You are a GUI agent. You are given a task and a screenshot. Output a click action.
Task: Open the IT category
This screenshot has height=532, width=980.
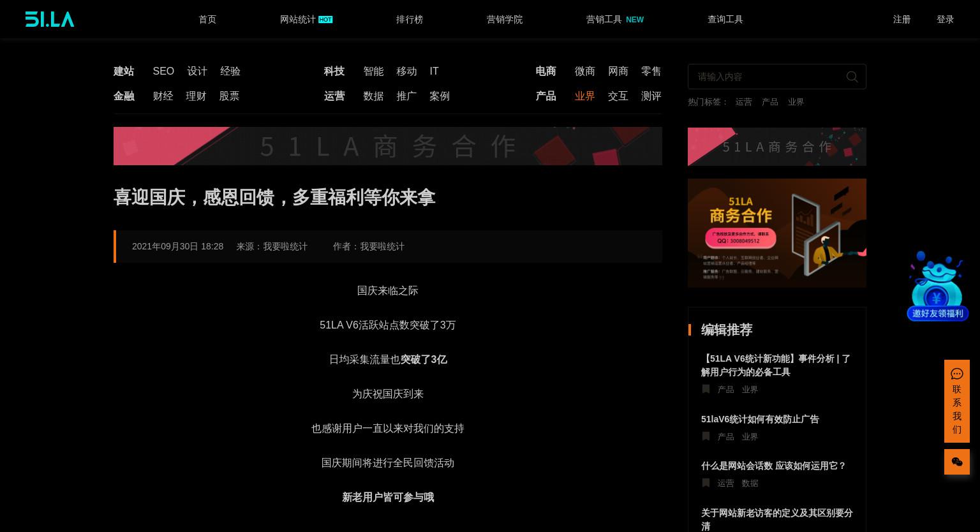point(434,71)
